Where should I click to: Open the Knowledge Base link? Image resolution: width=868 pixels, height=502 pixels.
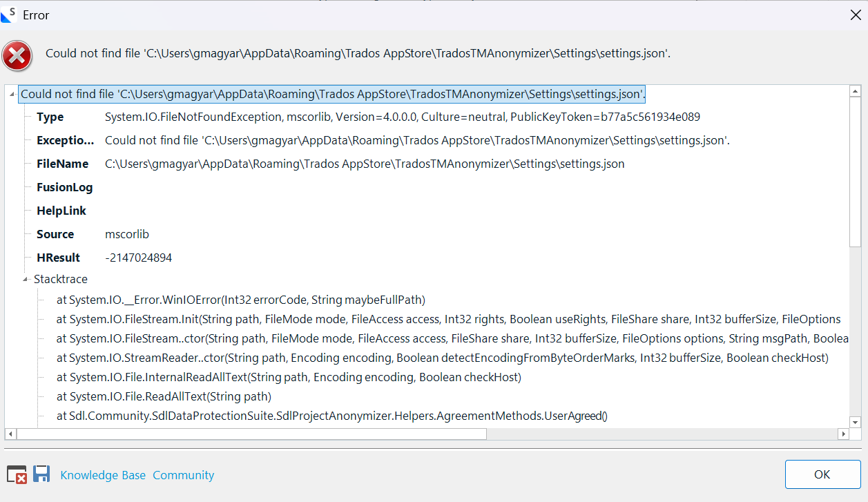103,475
